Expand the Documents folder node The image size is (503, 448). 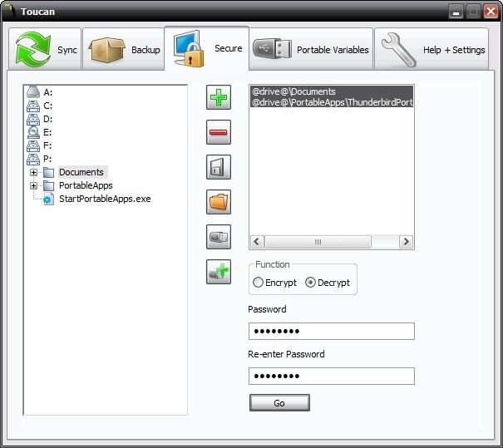point(33,172)
